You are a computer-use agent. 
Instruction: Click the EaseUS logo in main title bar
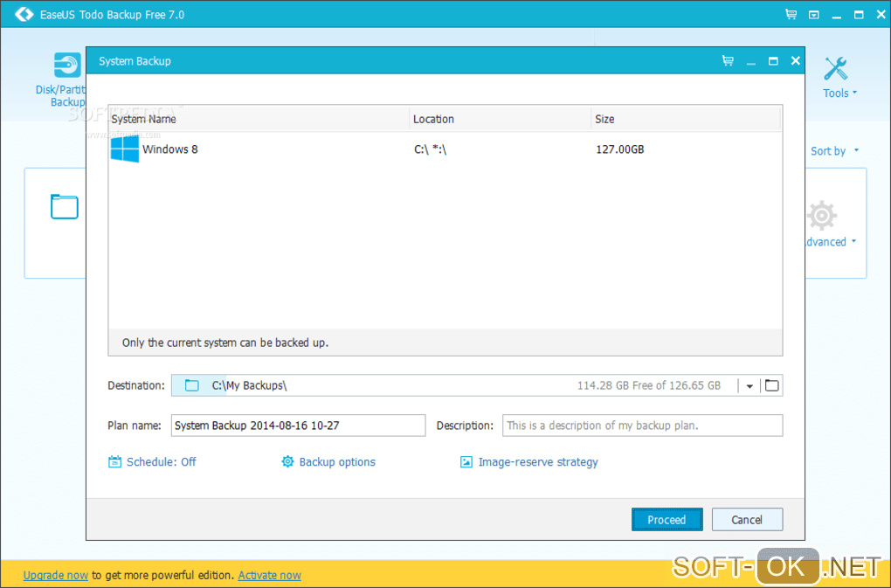point(24,14)
